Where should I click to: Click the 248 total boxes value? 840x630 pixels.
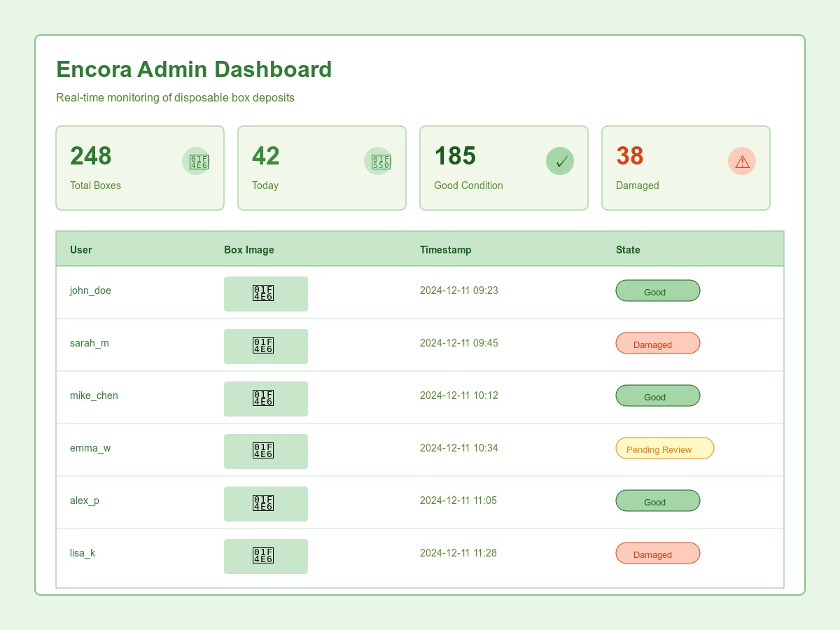(x=91, y=156)
